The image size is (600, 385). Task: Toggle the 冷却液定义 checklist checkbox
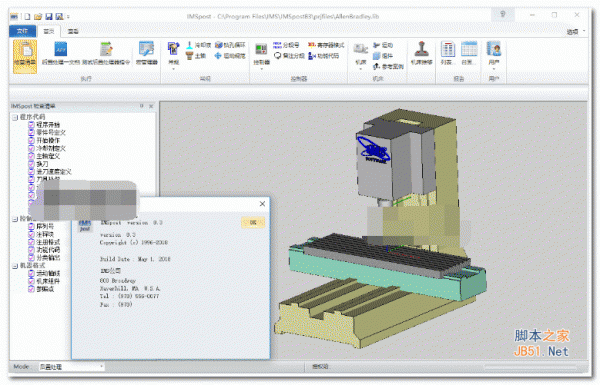point(31,148)
